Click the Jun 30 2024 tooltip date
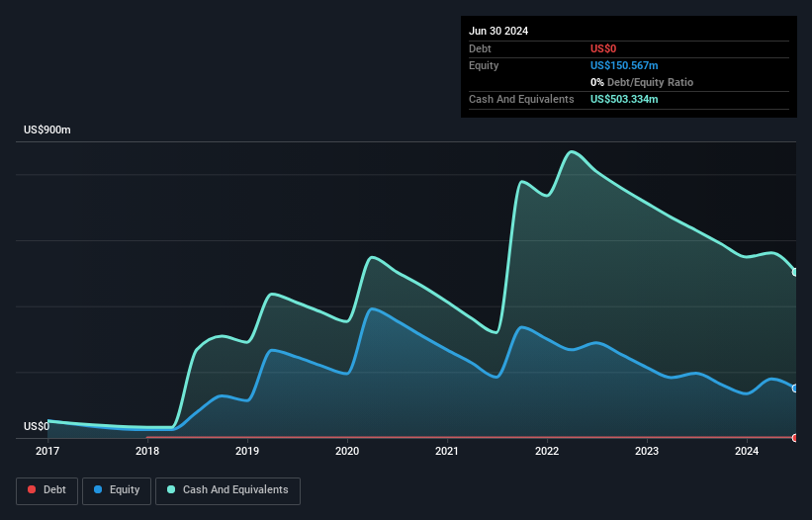This screenshot has width=812, height=520. [x=498, y=31]
